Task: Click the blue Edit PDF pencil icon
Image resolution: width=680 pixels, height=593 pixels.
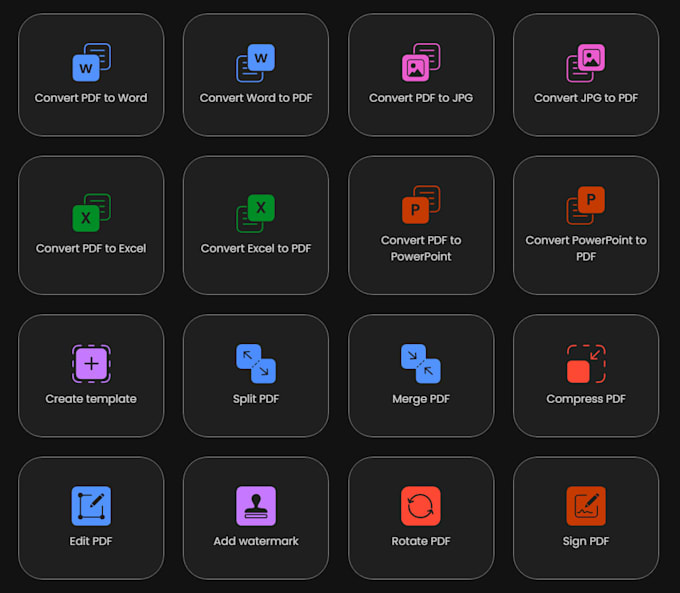Action: coord(91,506)
